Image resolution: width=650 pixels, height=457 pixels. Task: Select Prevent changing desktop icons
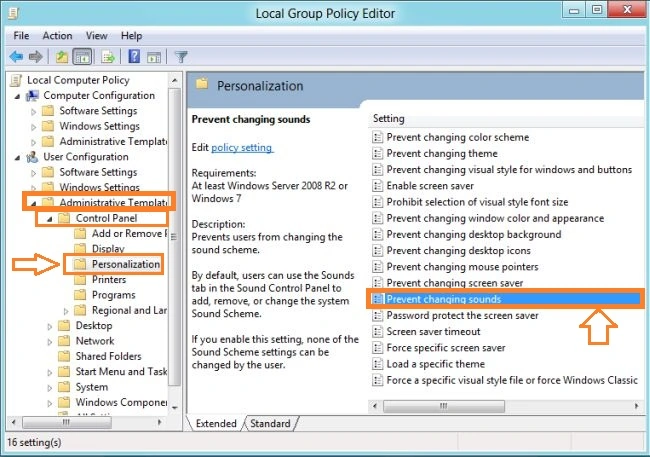coord(458,250)
